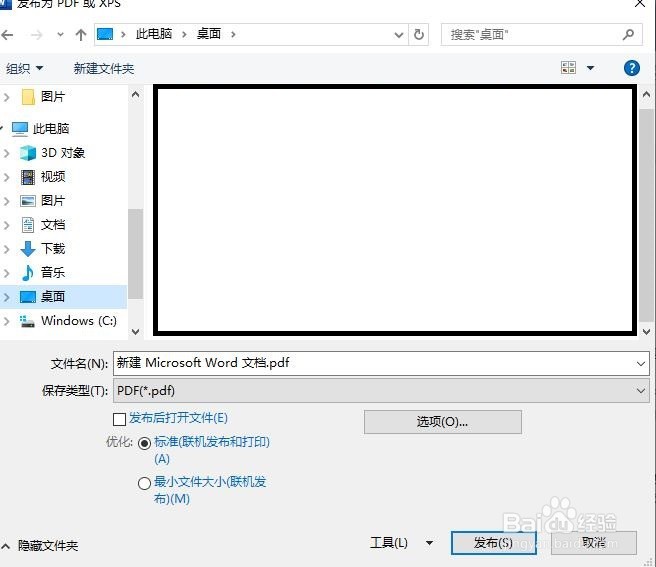Screen dimensions: 656x567
Task: Click the forward navigation arrow
Action: [36, 35]
